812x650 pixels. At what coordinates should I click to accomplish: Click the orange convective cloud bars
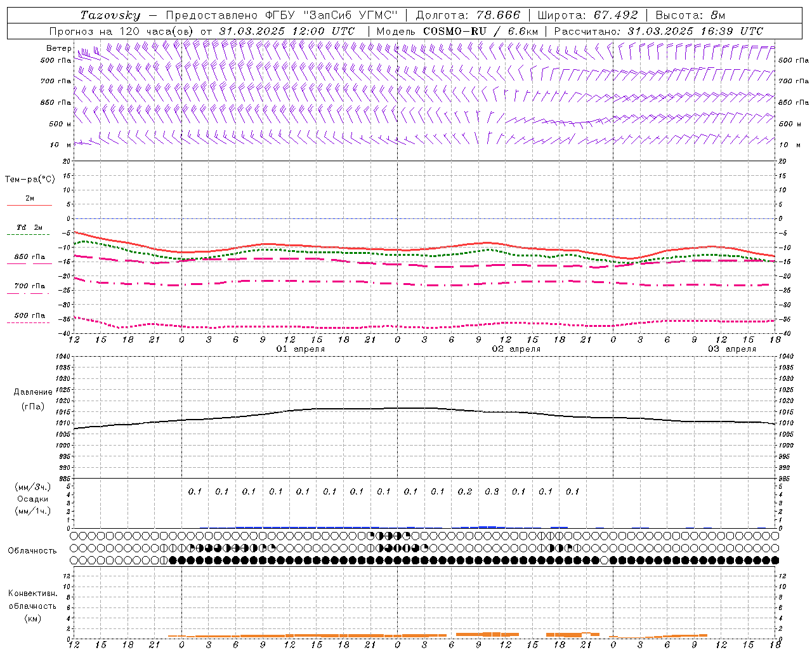point(438,635)
